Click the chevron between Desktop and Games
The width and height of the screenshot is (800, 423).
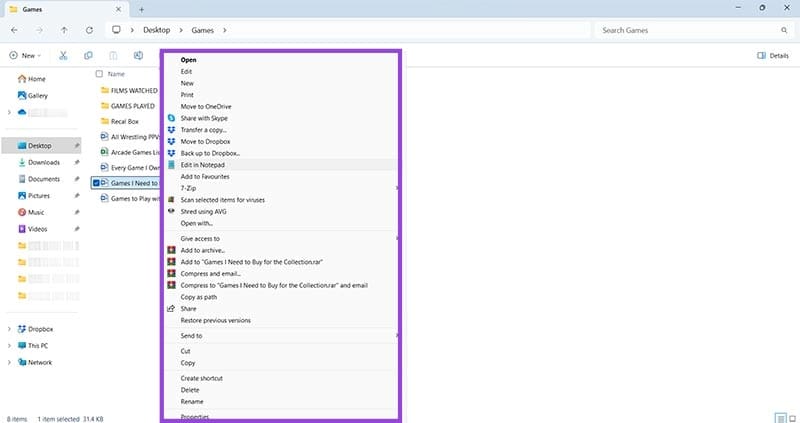pyautogui.click(x=181, y=30)
